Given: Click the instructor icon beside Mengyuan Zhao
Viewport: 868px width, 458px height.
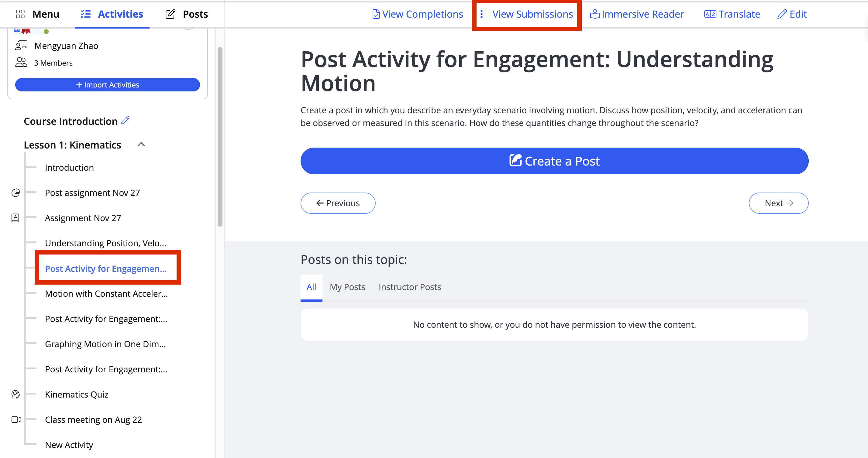Looking at the screenshot, I should click(x=21, y=46).
